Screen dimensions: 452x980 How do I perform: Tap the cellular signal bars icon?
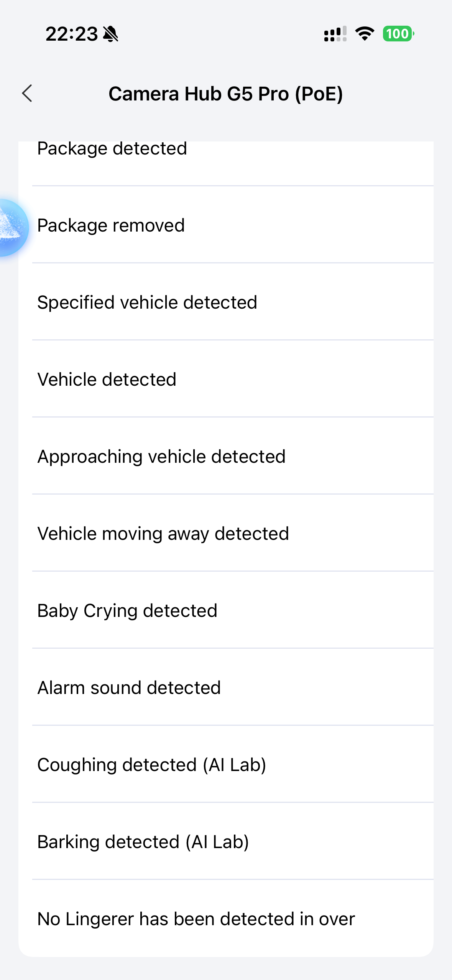click(x=335, y=34)
